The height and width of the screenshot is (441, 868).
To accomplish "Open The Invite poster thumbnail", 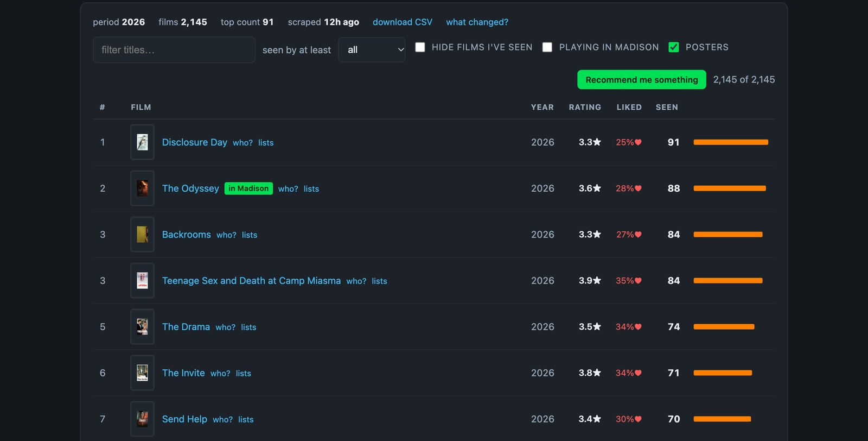I will (x=142, y=373).
